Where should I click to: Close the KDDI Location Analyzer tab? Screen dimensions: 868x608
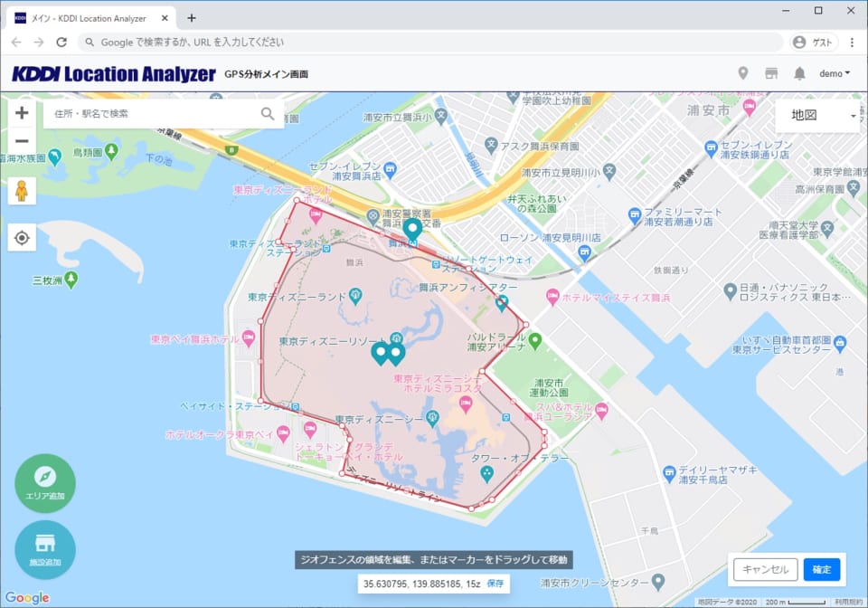(165, 18)
